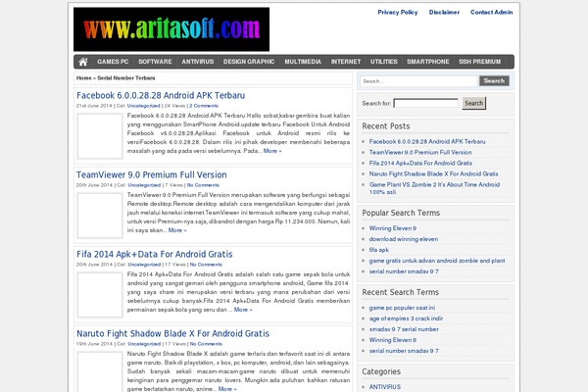Open the GAMES PC menu
Viewport: 588px width, 392px height.
[x=113, y=62]
